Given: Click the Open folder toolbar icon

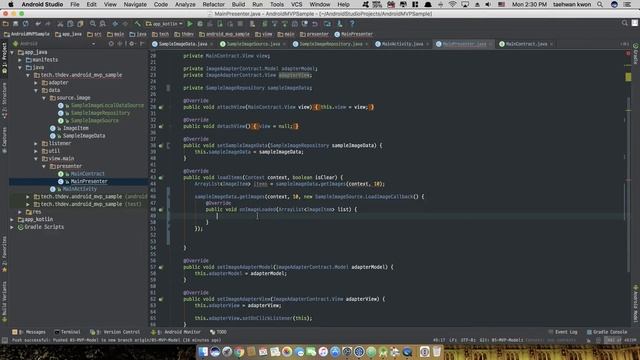Looking at the screenshot, I should click(6, 24).
